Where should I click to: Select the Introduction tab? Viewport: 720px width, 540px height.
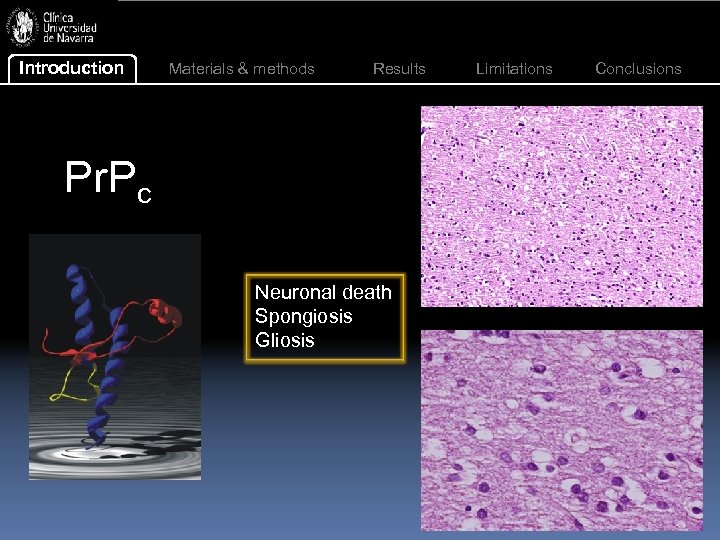coord(72,68)
